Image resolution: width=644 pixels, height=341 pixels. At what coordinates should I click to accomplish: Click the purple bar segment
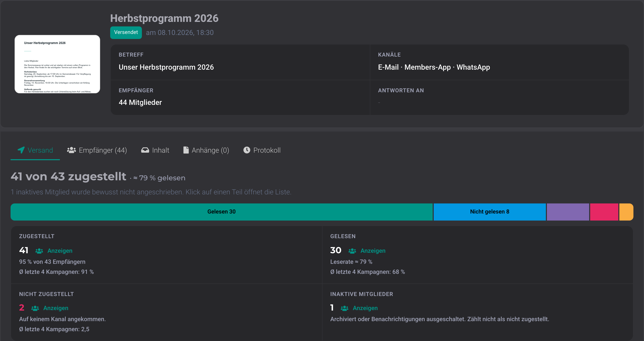click(x=568, y=212)
